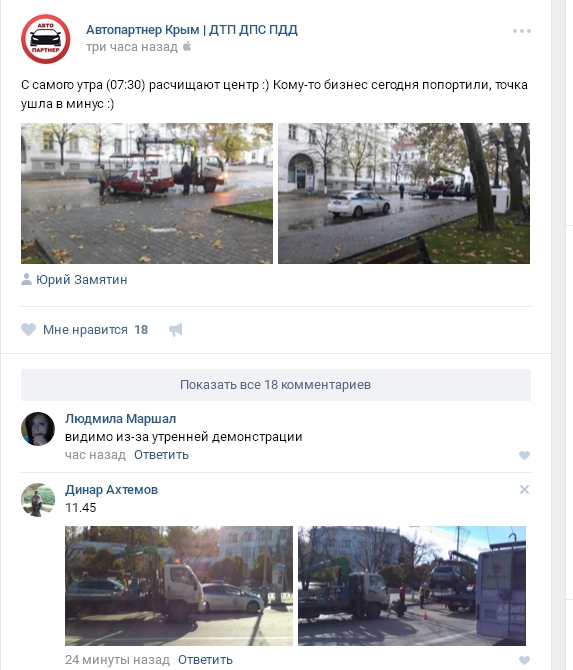573x670 pixels.
Task: Open the police car street photo
Action: point(404,193)
